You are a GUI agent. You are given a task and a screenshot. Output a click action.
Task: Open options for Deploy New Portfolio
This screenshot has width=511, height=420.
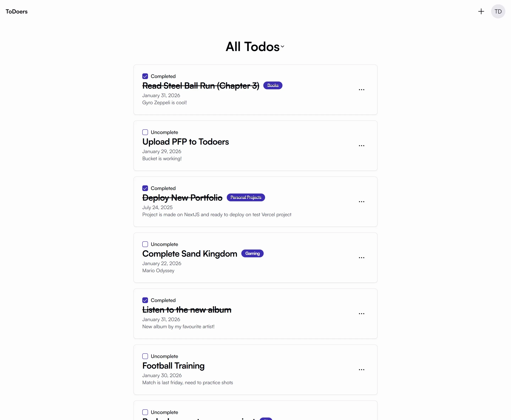point(361,202)
